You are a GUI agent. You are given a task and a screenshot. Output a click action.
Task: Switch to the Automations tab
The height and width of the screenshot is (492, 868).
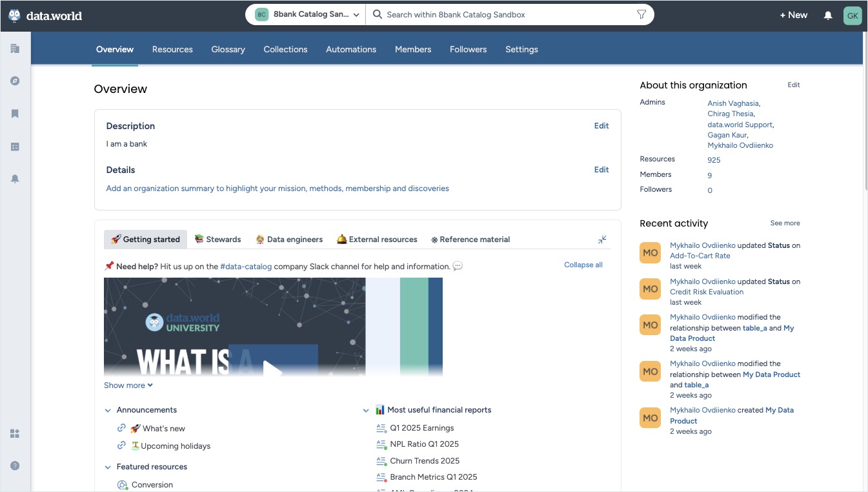351,49
